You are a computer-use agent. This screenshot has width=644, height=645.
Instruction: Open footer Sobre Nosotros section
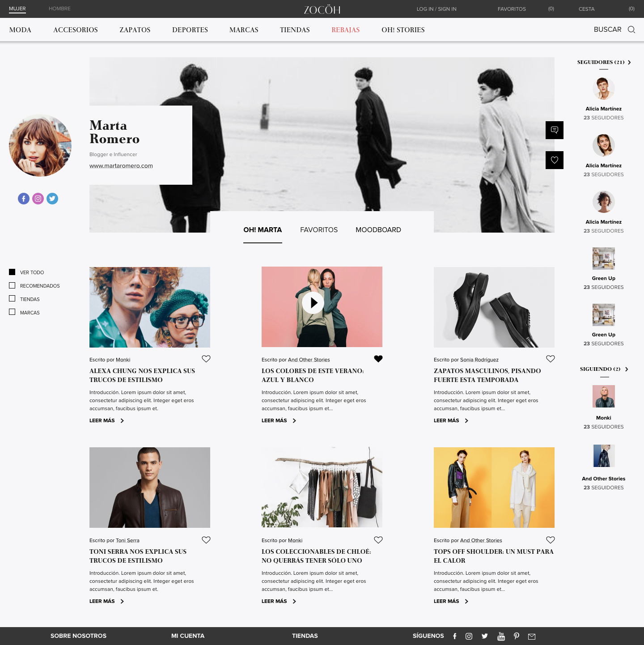click(x=78, y=636)
